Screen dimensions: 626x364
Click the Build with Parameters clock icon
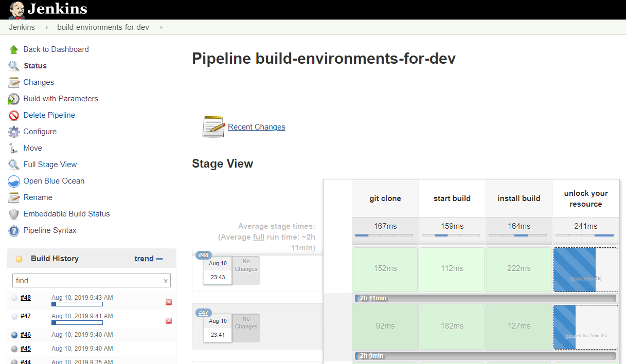14,99
